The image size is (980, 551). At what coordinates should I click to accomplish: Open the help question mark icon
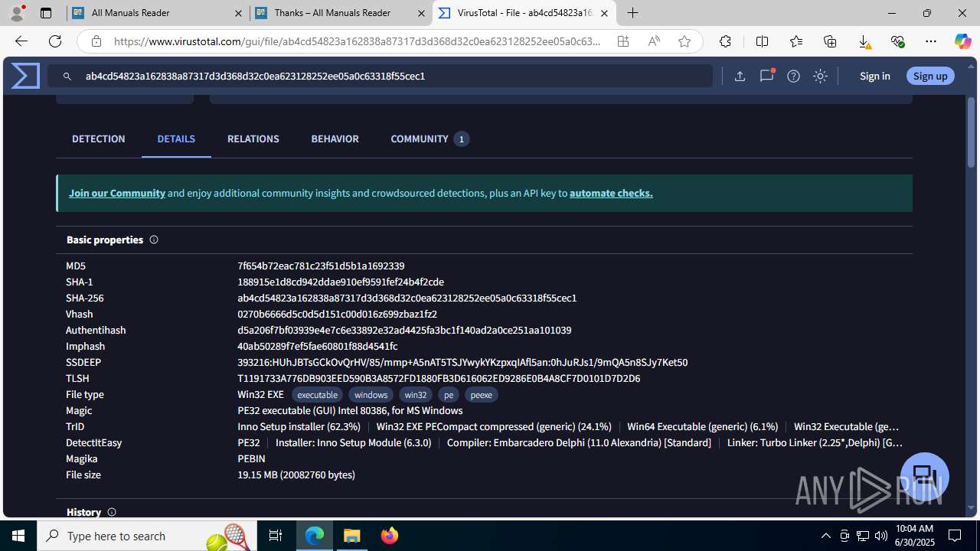793,76
